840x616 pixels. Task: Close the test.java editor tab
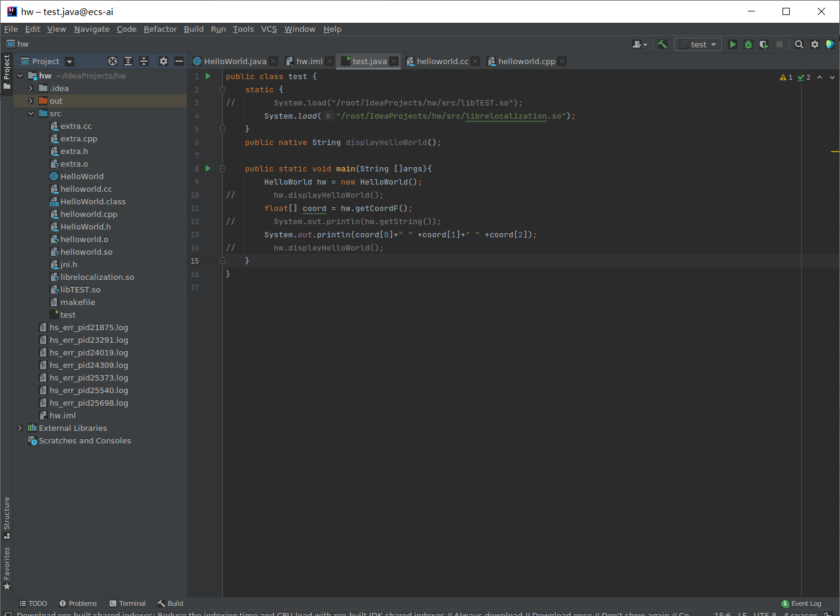pyautogui.click(x=394, y=61)
